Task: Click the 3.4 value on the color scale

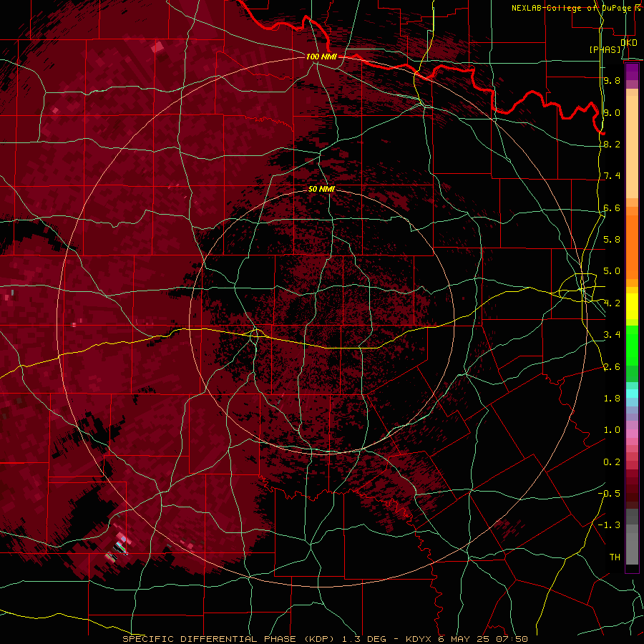Action: tap(612, 335)
